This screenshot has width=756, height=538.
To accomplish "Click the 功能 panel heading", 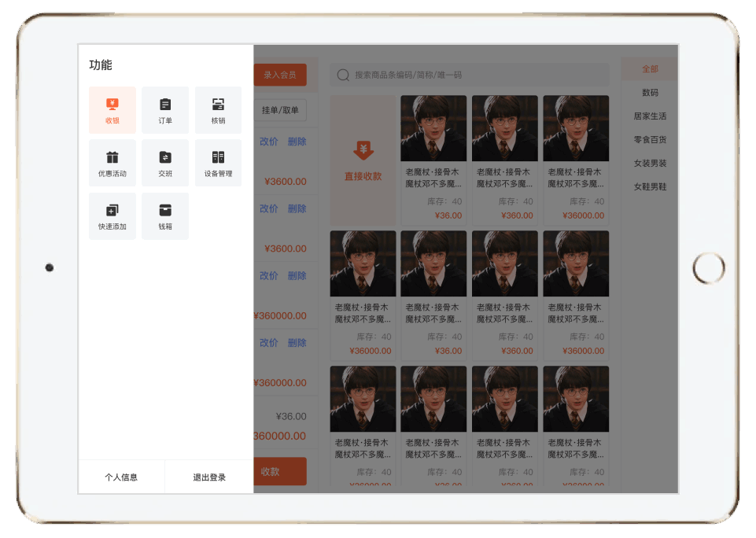I will coord(100,65).
